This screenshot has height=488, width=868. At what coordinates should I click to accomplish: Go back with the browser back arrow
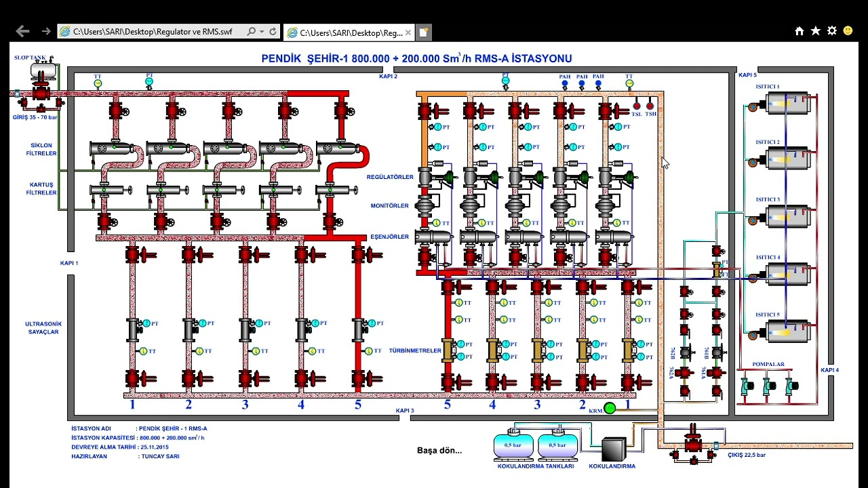click(x=22, y=31)
